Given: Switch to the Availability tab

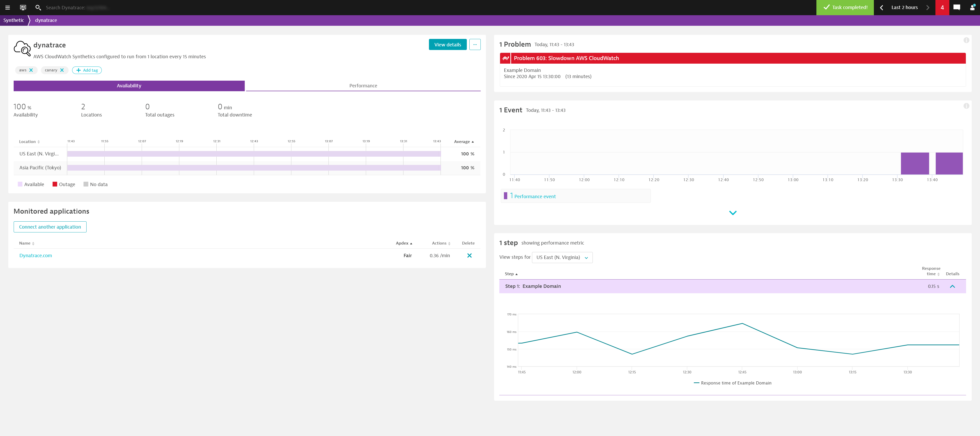Looking at the screenshot, I should pyautogui.click(x=129, y=86).
